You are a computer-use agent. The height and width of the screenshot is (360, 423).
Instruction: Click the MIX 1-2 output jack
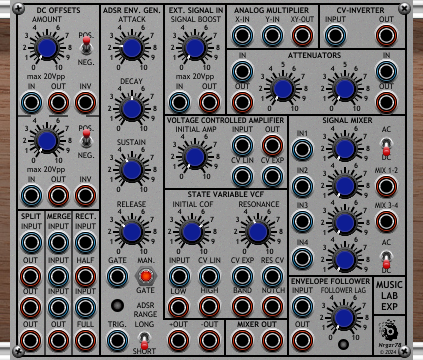(x=386, y=186)
